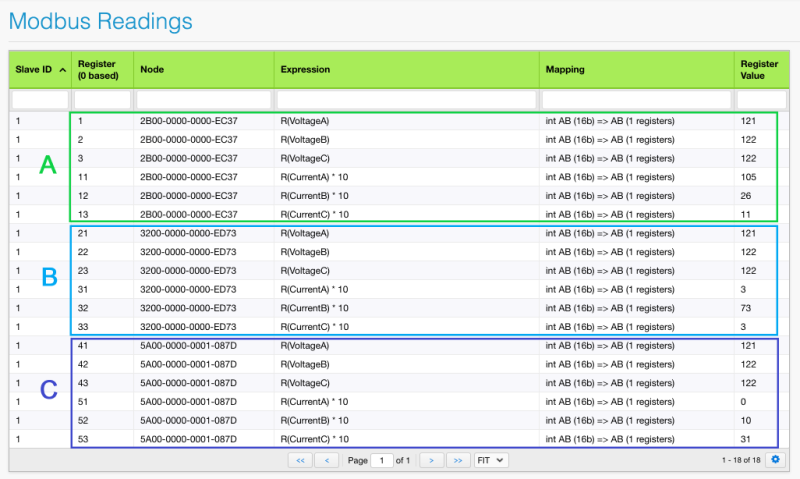
Task: Focus the Expression filter input
Action: (x=407, y=100)
